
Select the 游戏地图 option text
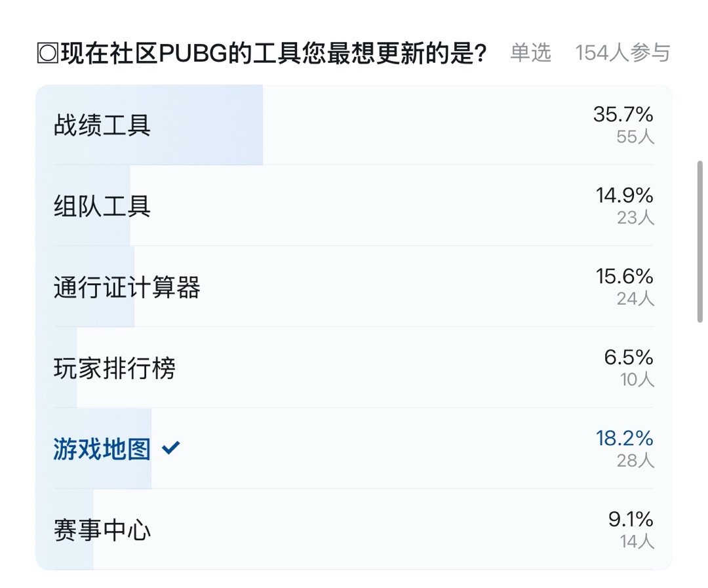tap(102, 450)
